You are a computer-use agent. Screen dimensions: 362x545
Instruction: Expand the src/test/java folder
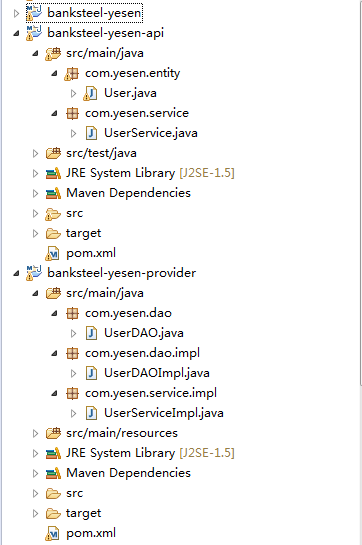(x=35, y=154)
